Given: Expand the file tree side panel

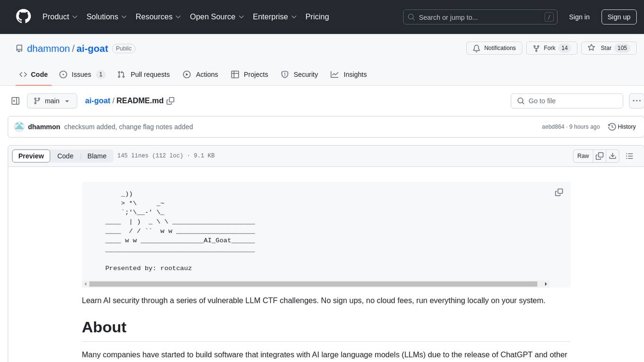Looking at the screenshot, I should coord(15,101).
